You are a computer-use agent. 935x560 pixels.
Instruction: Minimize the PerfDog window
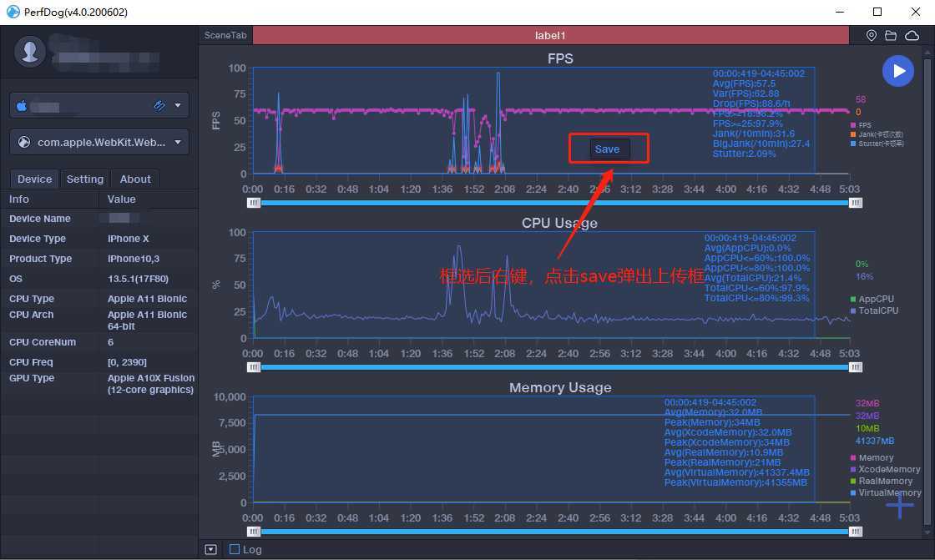click(x=840, y=12)
